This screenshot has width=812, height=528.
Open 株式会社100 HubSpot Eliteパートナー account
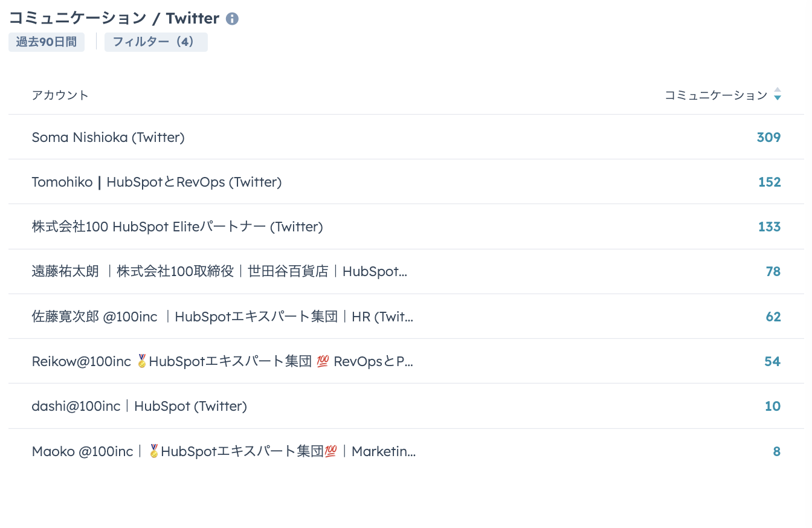pyautogui.click(x=177, y=227)
